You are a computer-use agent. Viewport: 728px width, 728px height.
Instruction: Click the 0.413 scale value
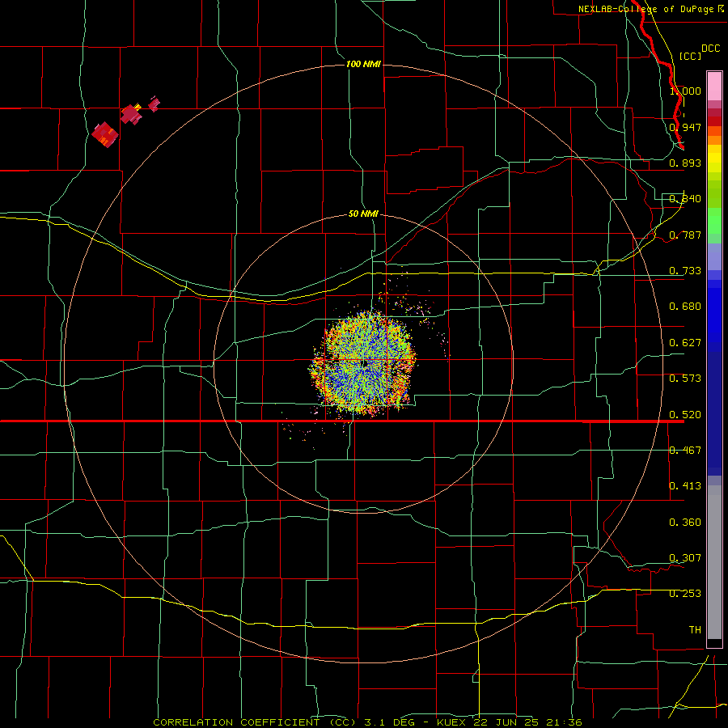click(685, 486)
